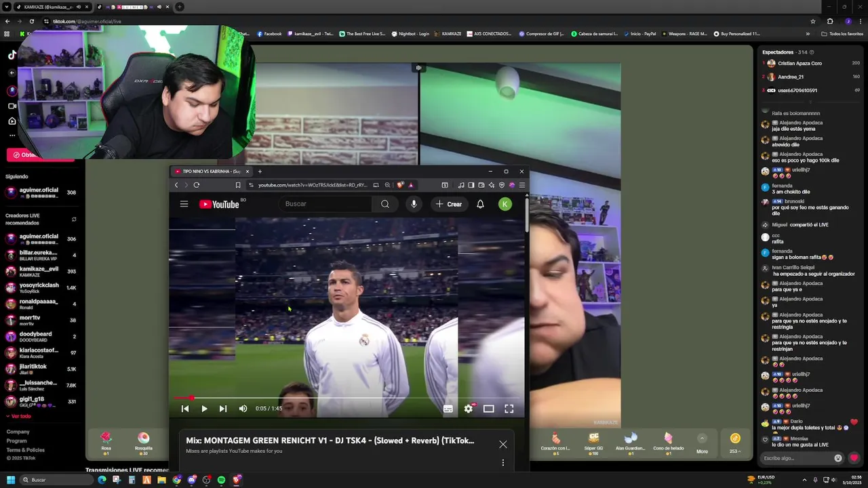This screenshot has height=488, width=868.
Task: Open YouTube player settings gear
Action: tap(468, 409)
